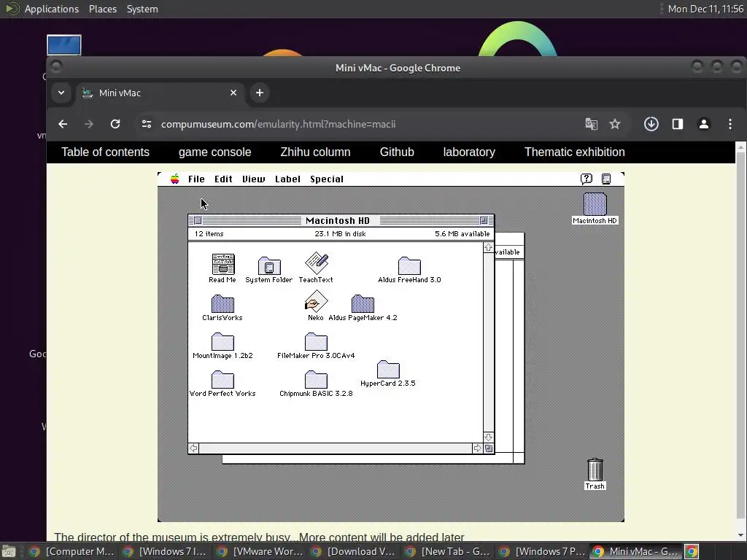Open the Chrome three-dot menu
747x560 pixels.
(x=729, y=124)
